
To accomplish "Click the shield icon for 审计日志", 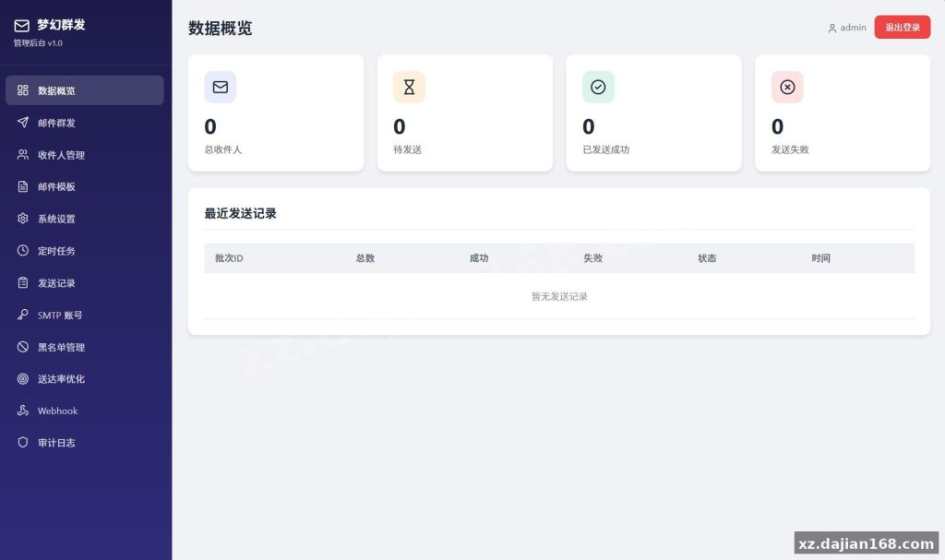I will (x=22, y=443).
